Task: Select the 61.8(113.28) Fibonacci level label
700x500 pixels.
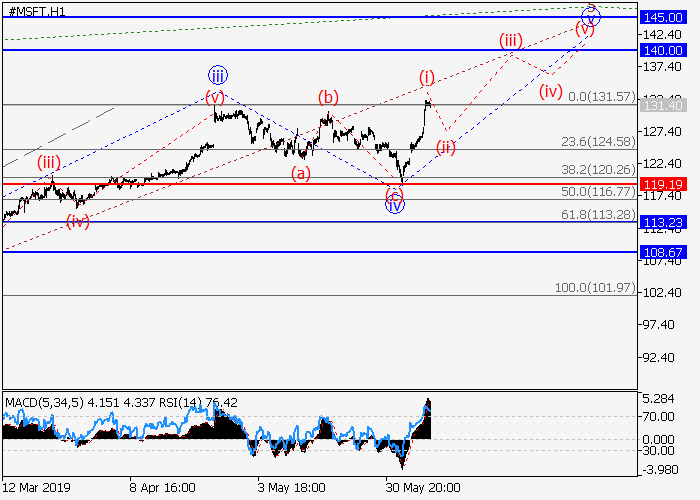Action: tap(597, 213)
